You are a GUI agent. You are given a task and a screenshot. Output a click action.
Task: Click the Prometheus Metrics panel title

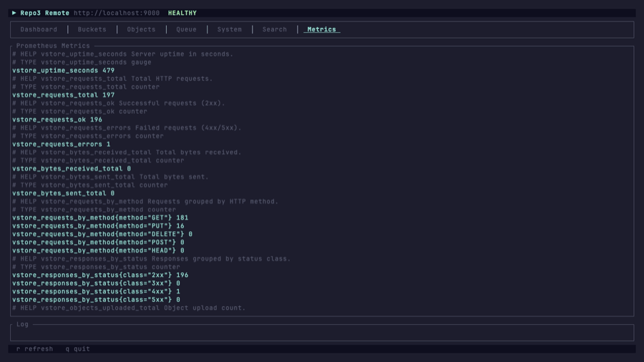[53, 46]
